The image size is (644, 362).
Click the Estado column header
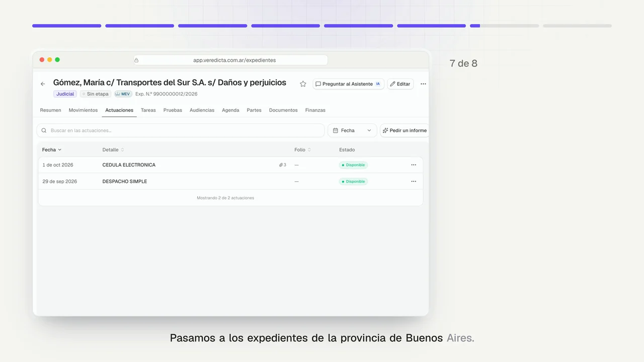point(347,150)
